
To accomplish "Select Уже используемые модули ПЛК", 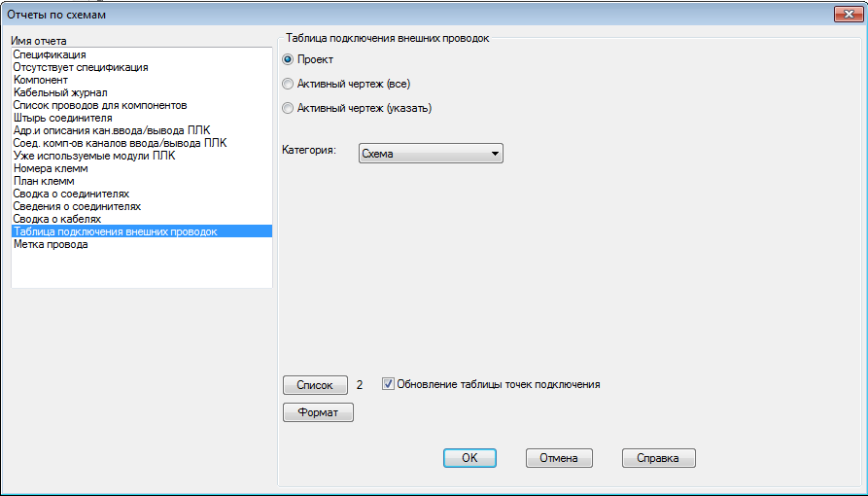I will (94, 156).
